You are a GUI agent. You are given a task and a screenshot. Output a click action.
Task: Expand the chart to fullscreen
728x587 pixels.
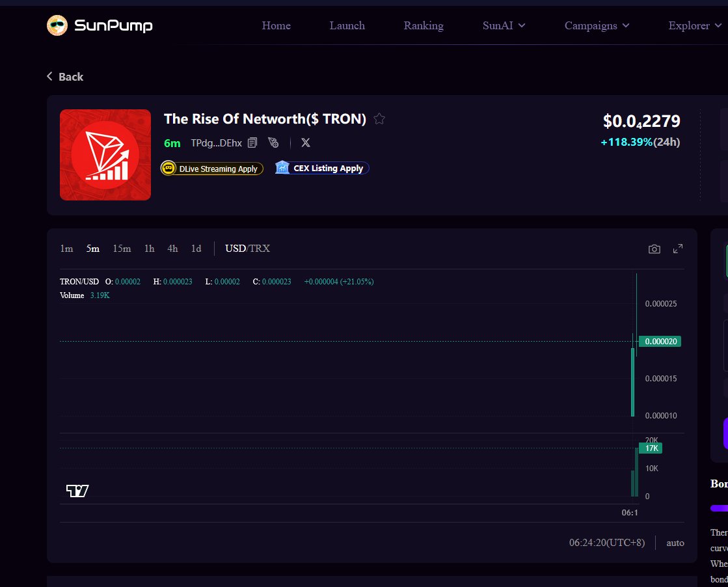pyautogui.click(x=678, y=249)
